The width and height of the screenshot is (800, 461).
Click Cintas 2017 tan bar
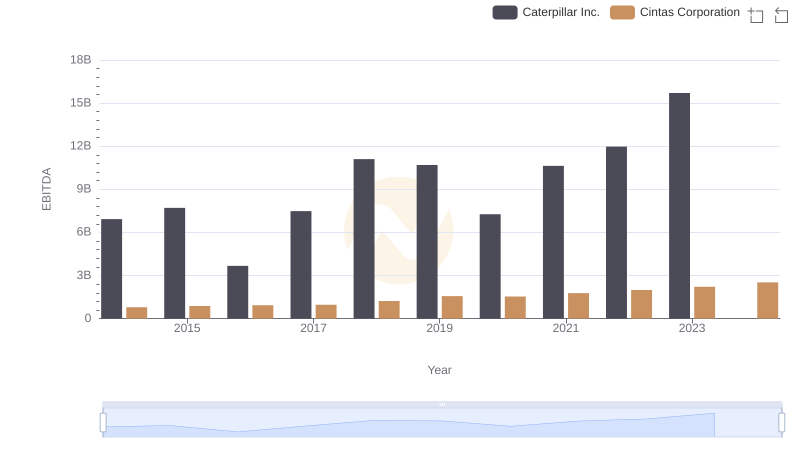(326, 312)
